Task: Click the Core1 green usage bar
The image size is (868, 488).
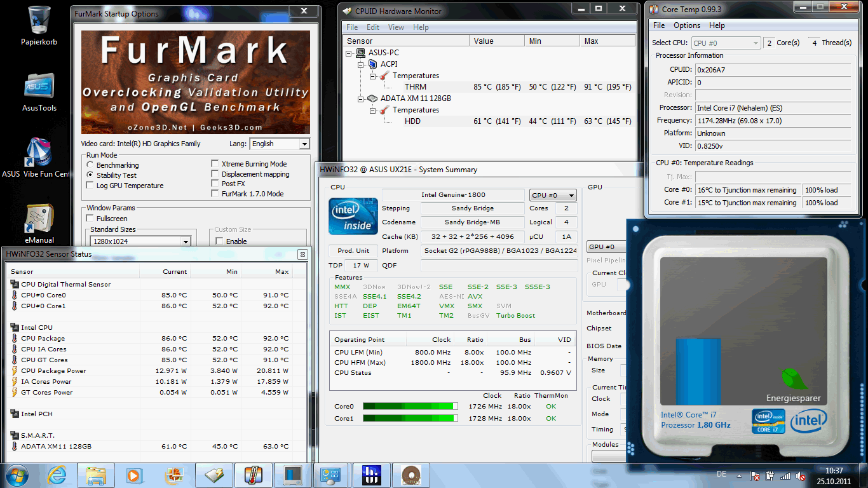Action: pyautogui.click(x=410, y=418)
